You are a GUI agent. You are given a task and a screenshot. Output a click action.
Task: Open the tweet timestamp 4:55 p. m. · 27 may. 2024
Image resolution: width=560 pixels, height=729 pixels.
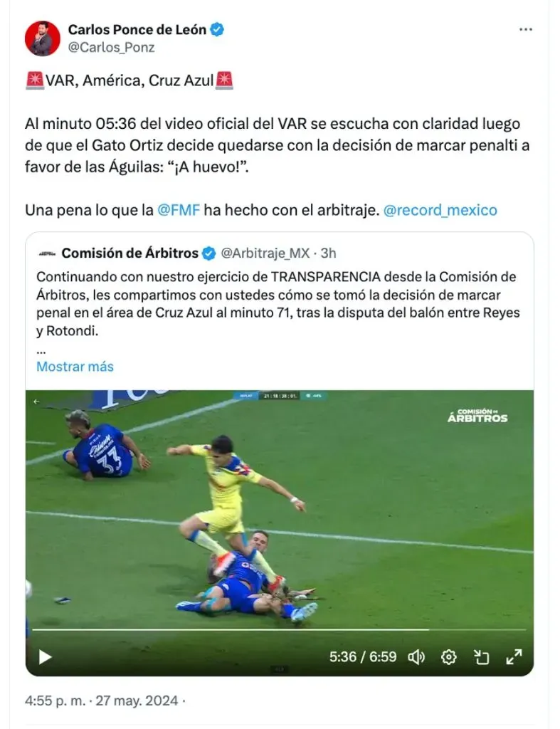coord(101,701)
